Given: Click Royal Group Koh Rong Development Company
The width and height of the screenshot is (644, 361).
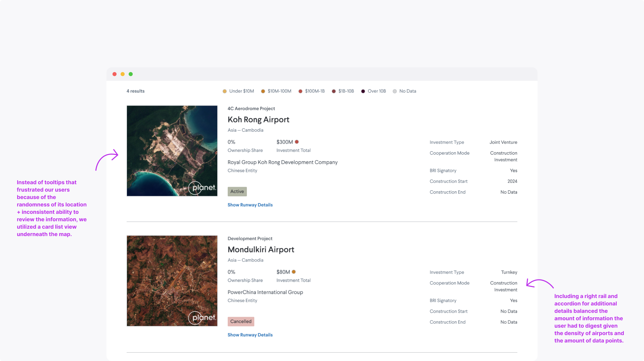Looking at the screenshot, I should point(283,162).
